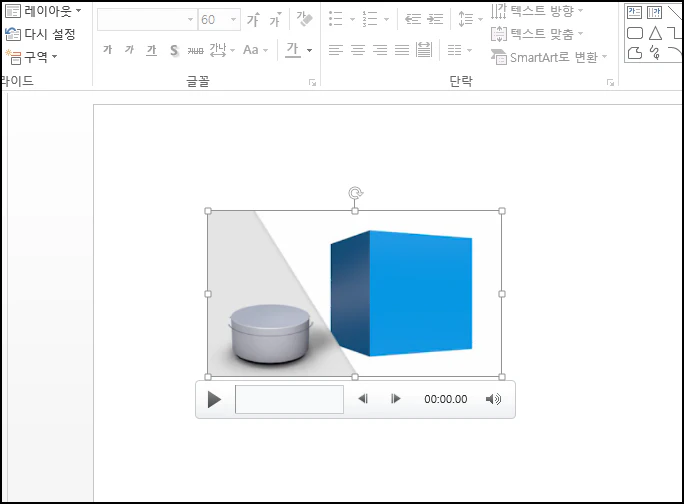The height and width of the screenshot is (504, 684).
Task: Open numbered list style dropdown arrow
Action: (386, 19)
